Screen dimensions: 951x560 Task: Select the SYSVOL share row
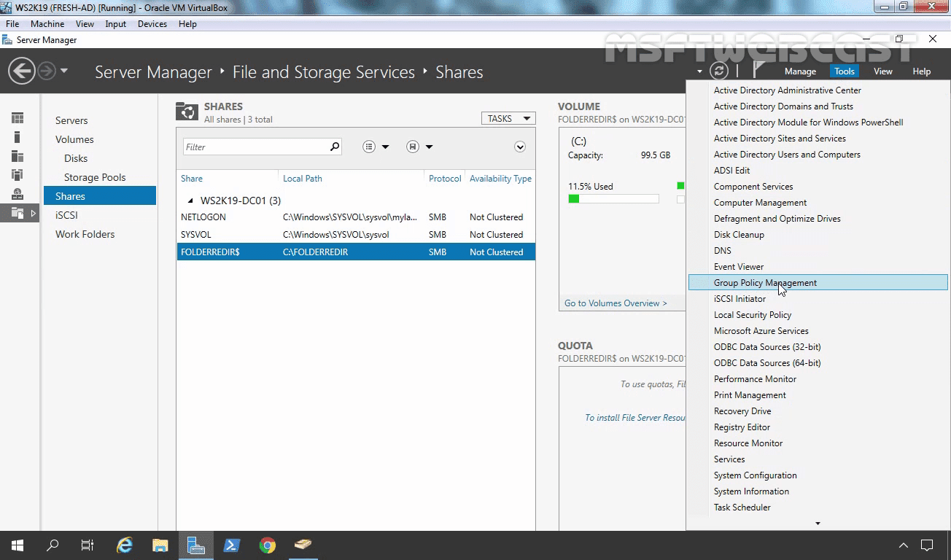tap(356, 235)
